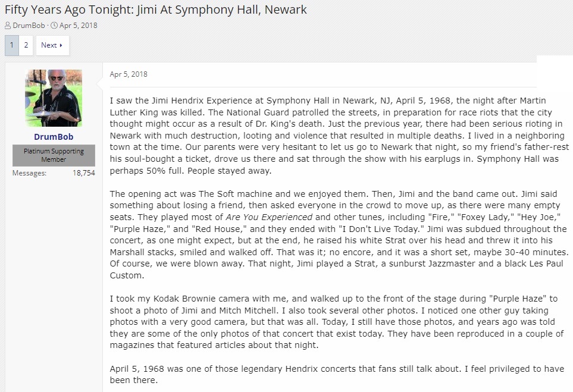Click the first paragraph about Symphony Hall

click(x=339, y=136)
